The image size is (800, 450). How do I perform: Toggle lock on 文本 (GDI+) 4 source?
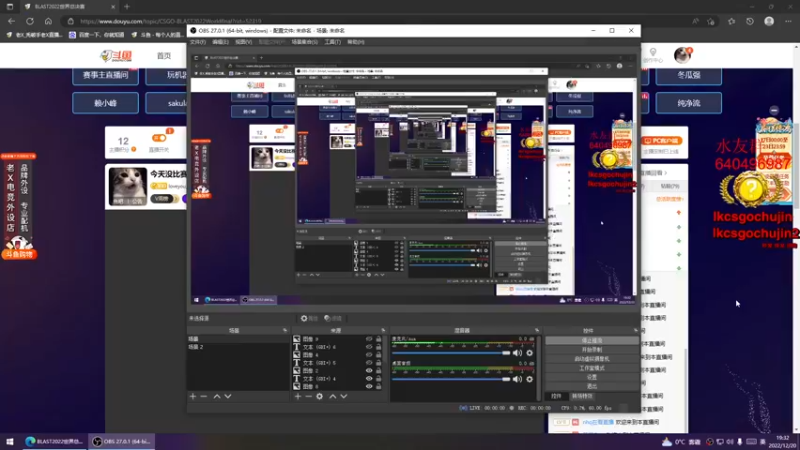(x=379, y=379)
